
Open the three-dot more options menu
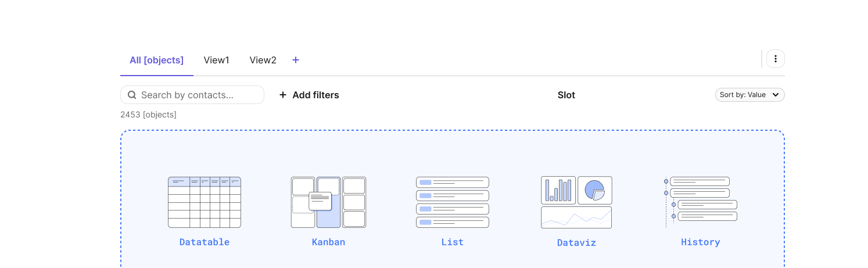pyautogui.click(x=776, y=59)
